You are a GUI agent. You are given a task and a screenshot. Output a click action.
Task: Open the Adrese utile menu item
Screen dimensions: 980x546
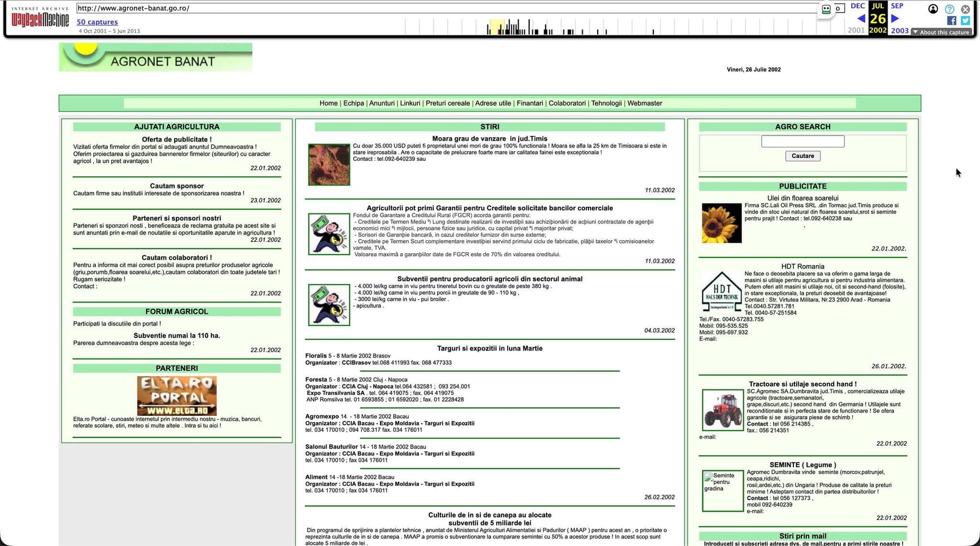tap(493, 103)
